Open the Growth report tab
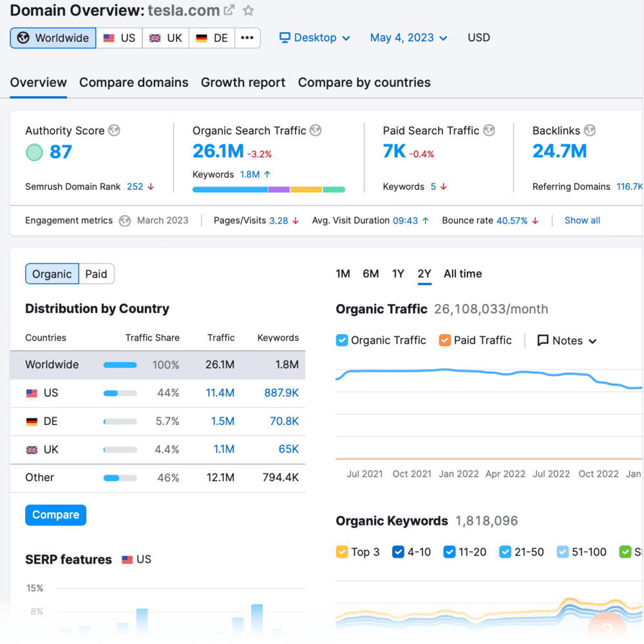Viewport: 644px width, 644px height. point(243,82)
